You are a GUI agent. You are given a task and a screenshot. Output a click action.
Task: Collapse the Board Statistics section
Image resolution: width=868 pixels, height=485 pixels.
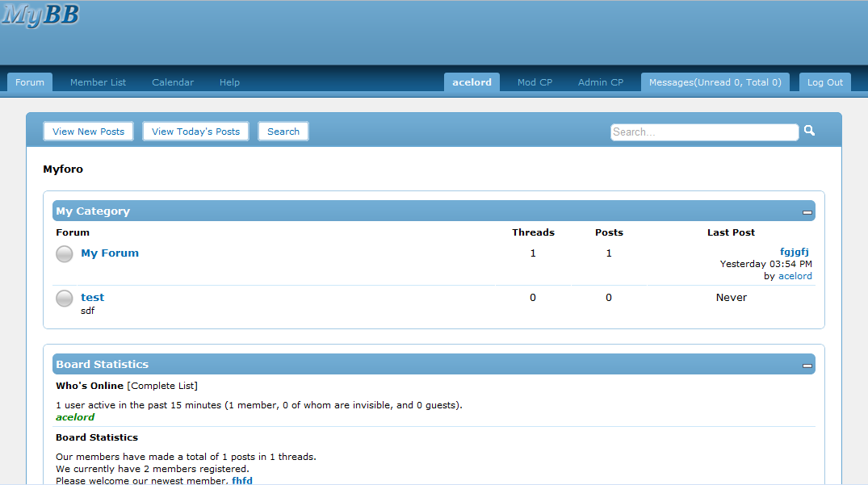tap(807, 366)
